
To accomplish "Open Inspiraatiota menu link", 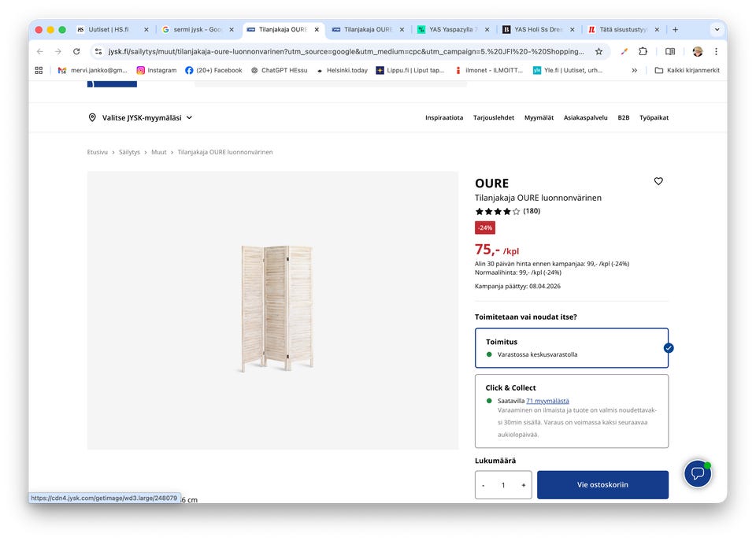I will [x=444, y=117].
